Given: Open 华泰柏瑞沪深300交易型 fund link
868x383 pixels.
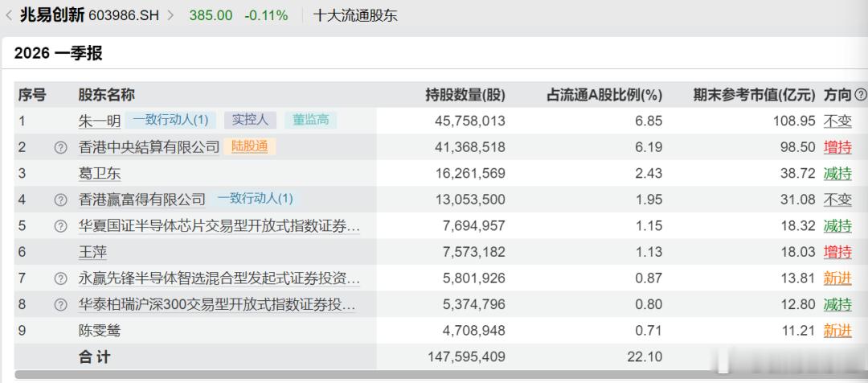Looking at the screenshot, I should pyautogui.click(x=217, y=305).
